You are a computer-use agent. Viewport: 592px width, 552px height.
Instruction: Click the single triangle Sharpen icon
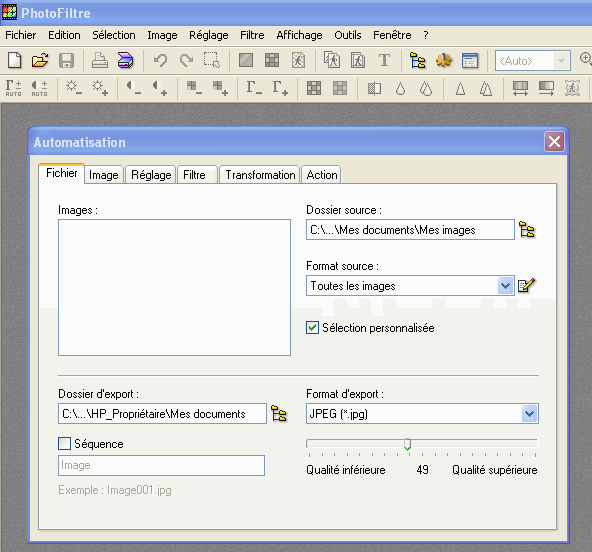pos(460,89)
